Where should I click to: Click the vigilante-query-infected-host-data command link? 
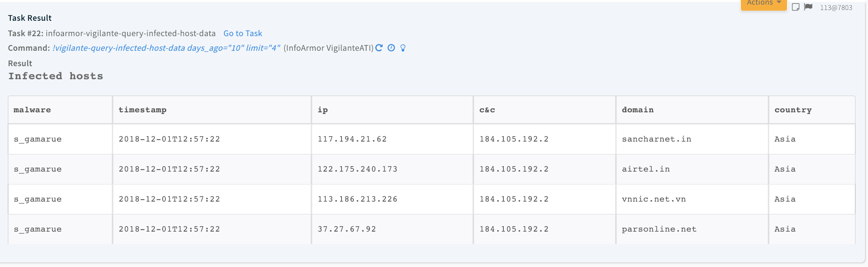pos(166,48)
